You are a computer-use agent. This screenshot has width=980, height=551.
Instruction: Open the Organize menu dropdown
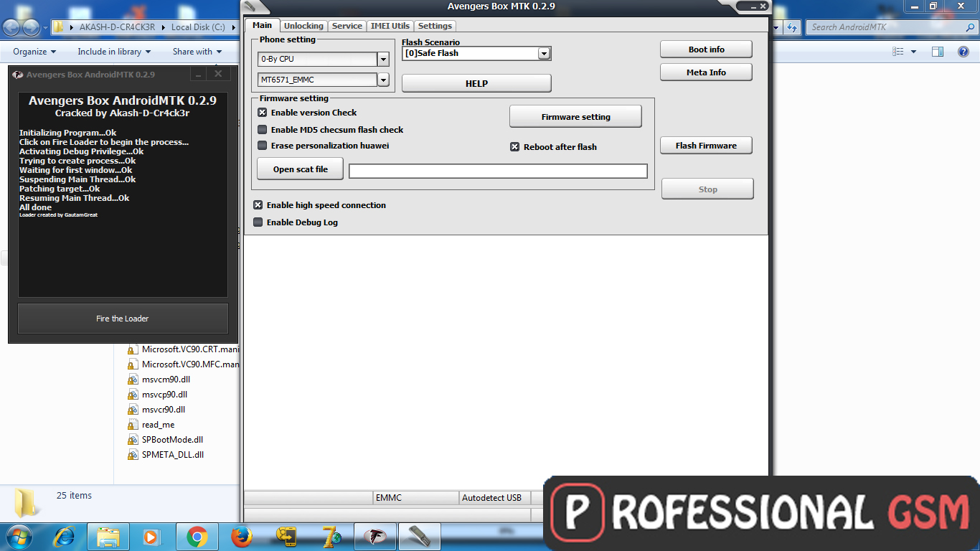pyautogui.click(x=34, y=52)
